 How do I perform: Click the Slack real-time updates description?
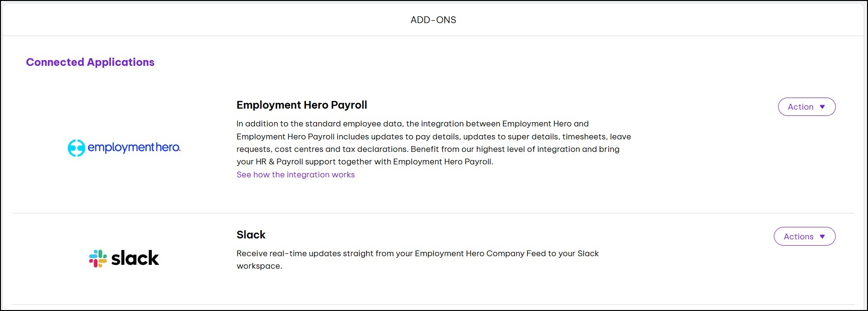coord(417,254)
